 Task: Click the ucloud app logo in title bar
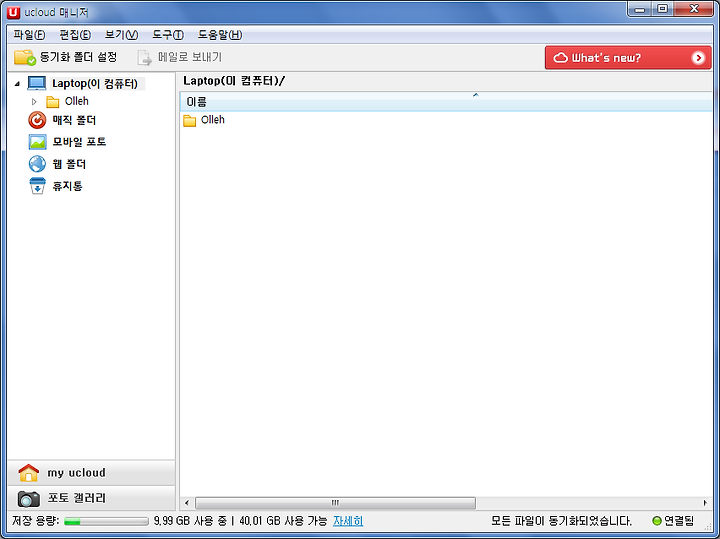point(14,12)
